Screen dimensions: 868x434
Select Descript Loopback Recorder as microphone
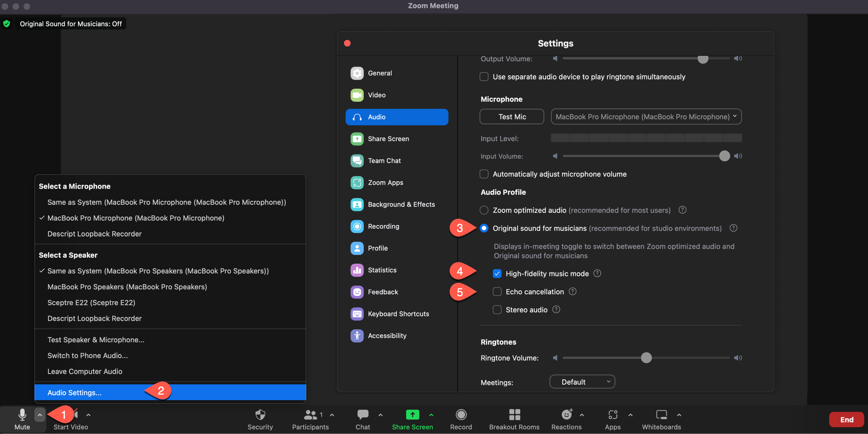click(94, 234)
